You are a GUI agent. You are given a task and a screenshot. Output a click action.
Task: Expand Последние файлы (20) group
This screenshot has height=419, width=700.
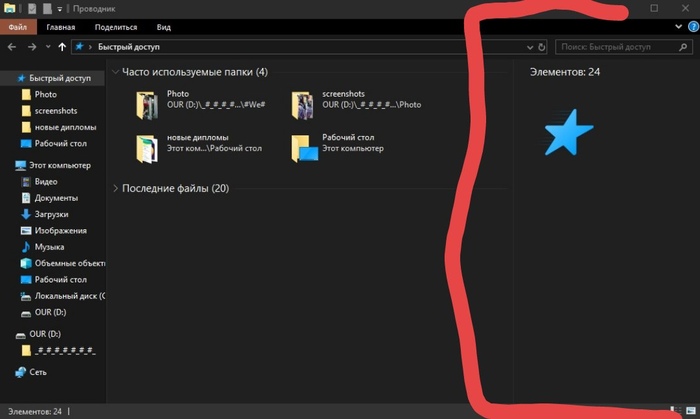(x=115, y=188)
